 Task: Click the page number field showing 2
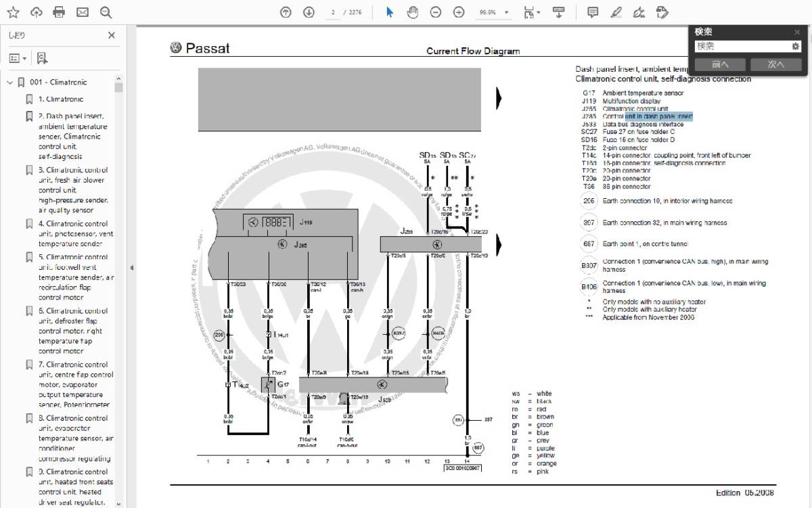tap(332, 12)
